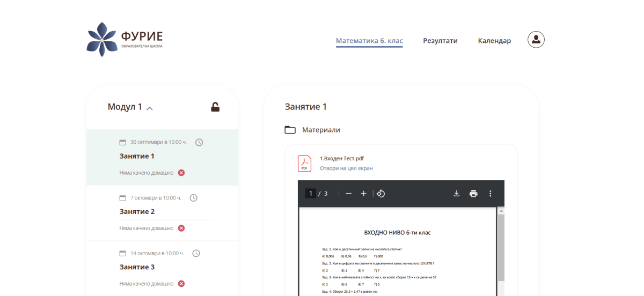The image size is (644, 296).
Task: Collapse Модул 1 with the chevron
Action: click(150, 108)
